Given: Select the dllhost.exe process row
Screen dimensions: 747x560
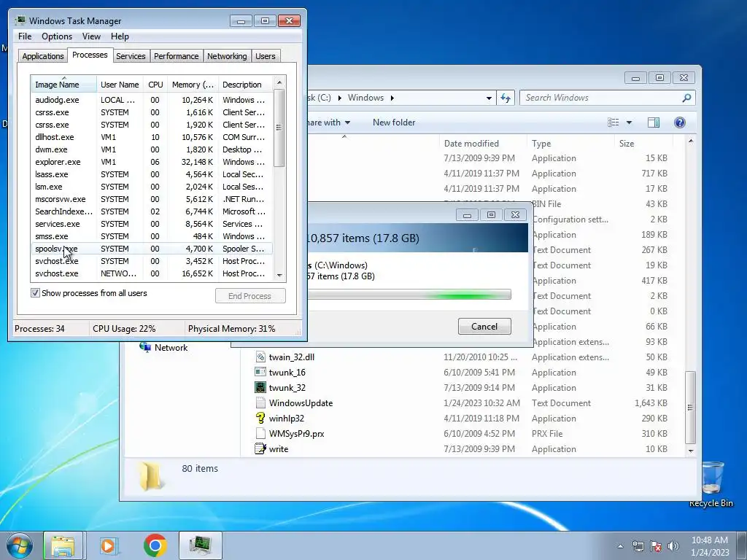Looking at the screenshot, I should click(152, 137).
